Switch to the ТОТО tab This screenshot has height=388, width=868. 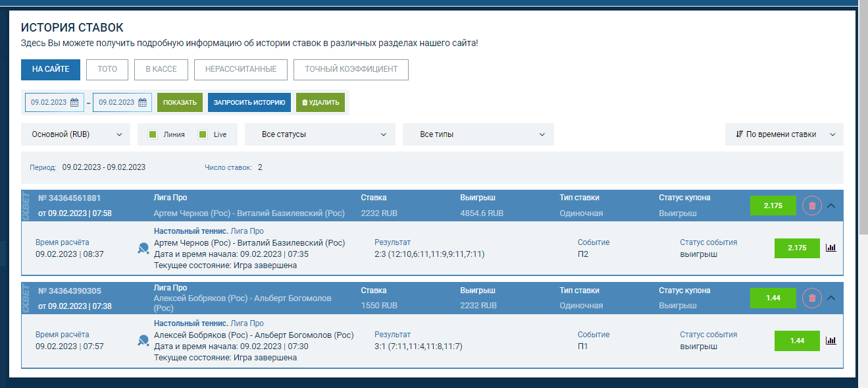[107, 69]
